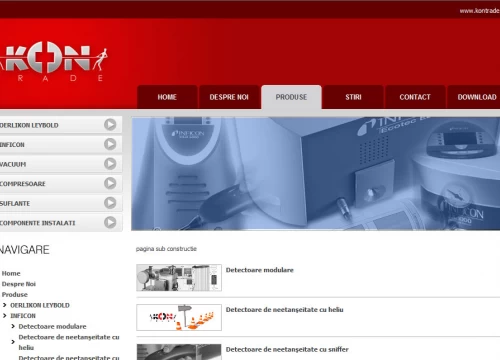The height and width of the screenshot is (360, 500).
Task: Expand OERLIKON LEYBOLD chevron in navigation tree
Action: click(5, 305)
